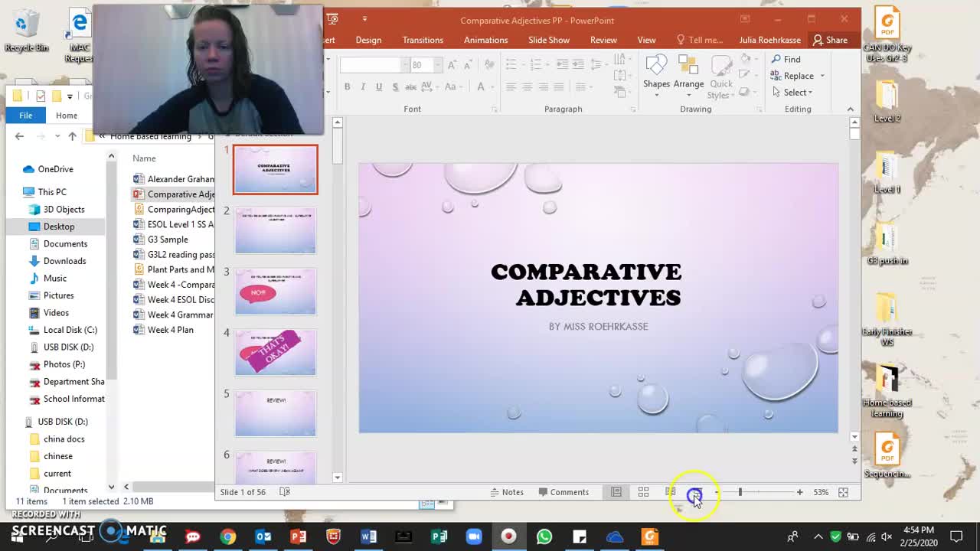Open WhatsApp from taskbar
This screenshot has width=980, height=551.
544,536
